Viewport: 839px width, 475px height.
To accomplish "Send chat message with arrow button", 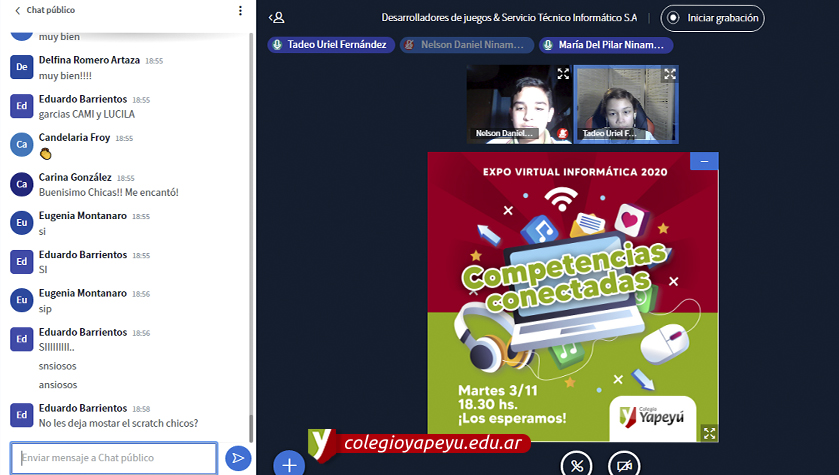I will pos(237,458).
